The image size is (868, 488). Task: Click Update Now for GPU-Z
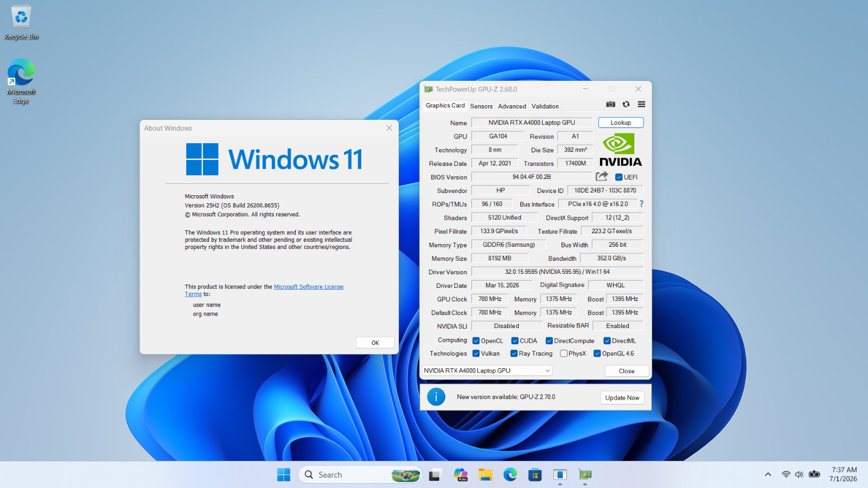622,397
